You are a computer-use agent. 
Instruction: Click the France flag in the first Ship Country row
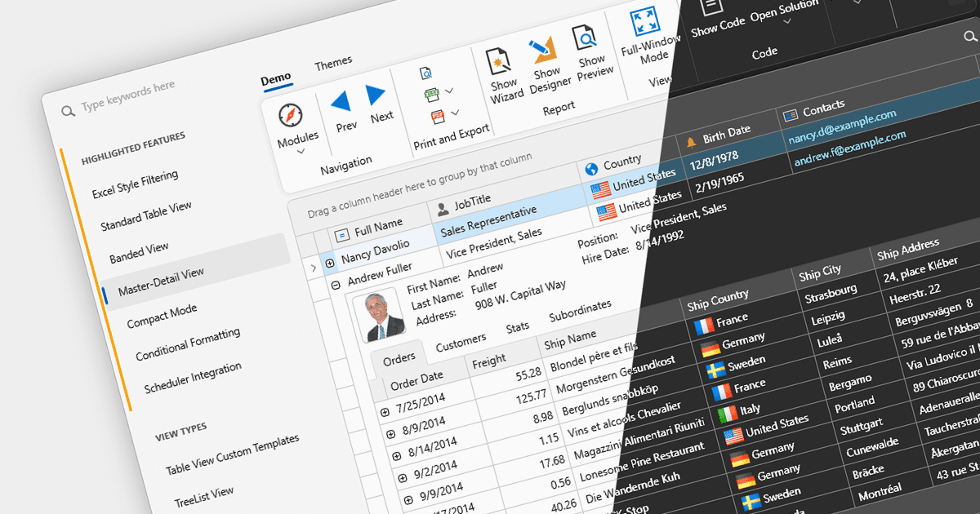tap(702, 326)
